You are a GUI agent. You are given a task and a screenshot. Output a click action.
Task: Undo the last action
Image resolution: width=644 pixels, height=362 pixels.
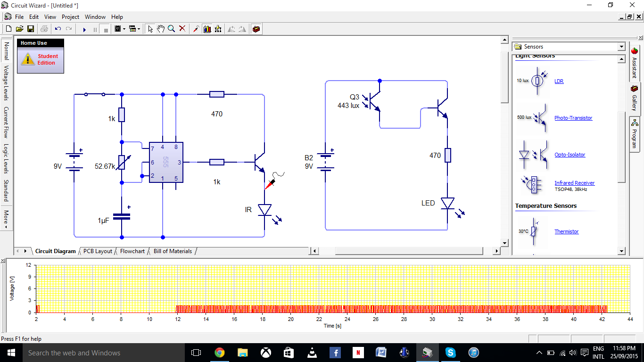tap(58, 29)
